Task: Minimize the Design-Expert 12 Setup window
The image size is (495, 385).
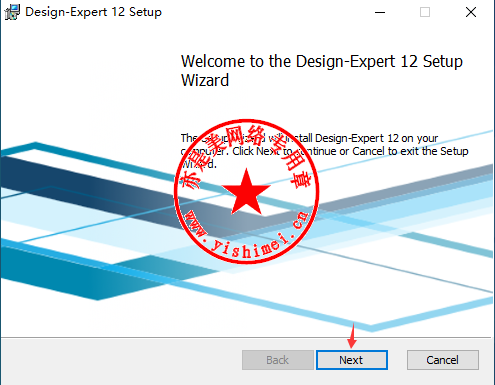Action: 380,12
